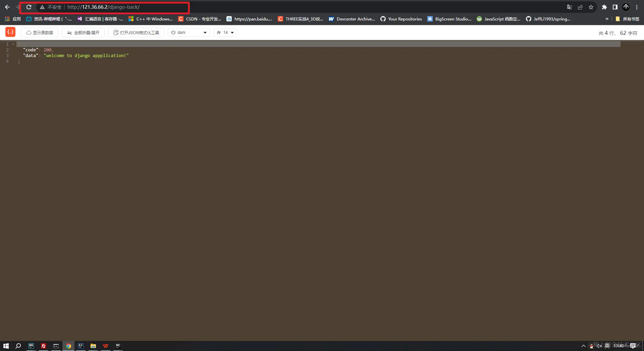Open the dark theme dropdown
The width and height of the screenshot is (644, 351).
(189, 33)
